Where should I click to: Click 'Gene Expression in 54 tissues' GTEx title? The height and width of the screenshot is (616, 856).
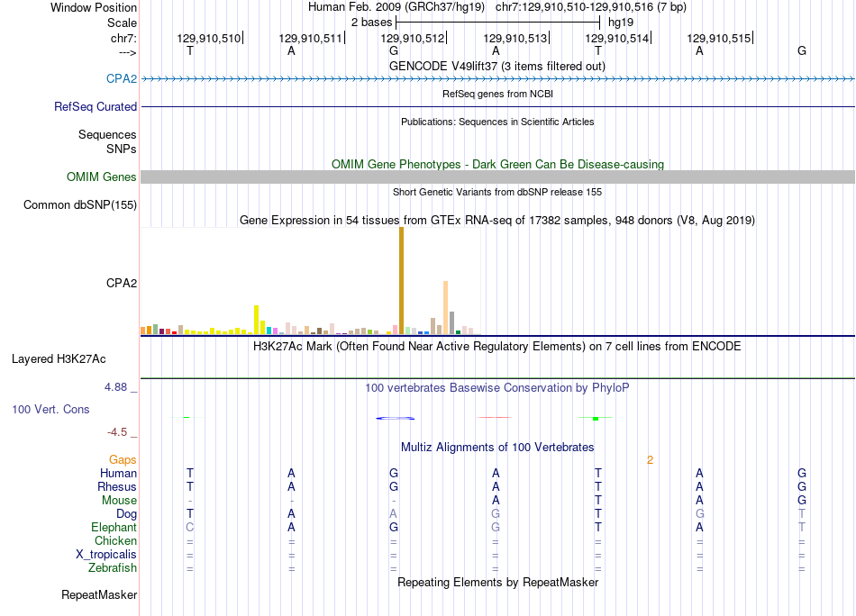pos(497,221)
